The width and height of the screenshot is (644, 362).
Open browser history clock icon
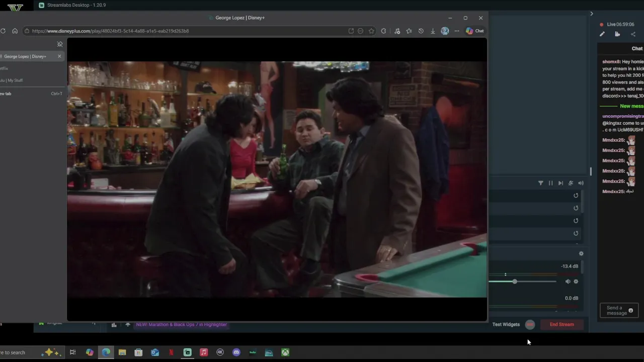[x=421, y=31]
